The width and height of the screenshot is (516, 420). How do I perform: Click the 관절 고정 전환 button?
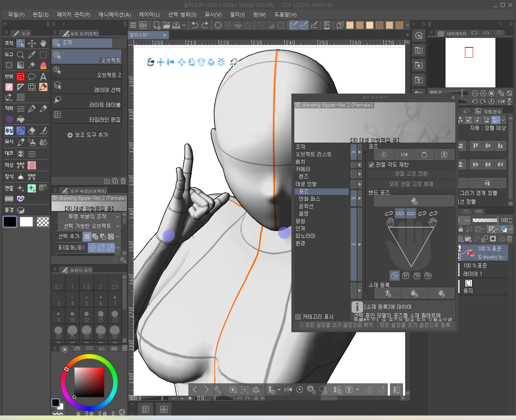coord(411,174)
